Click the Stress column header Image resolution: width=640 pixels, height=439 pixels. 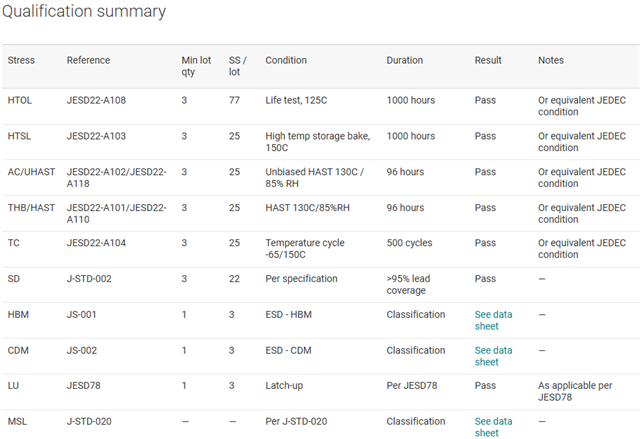pos(21,60)
